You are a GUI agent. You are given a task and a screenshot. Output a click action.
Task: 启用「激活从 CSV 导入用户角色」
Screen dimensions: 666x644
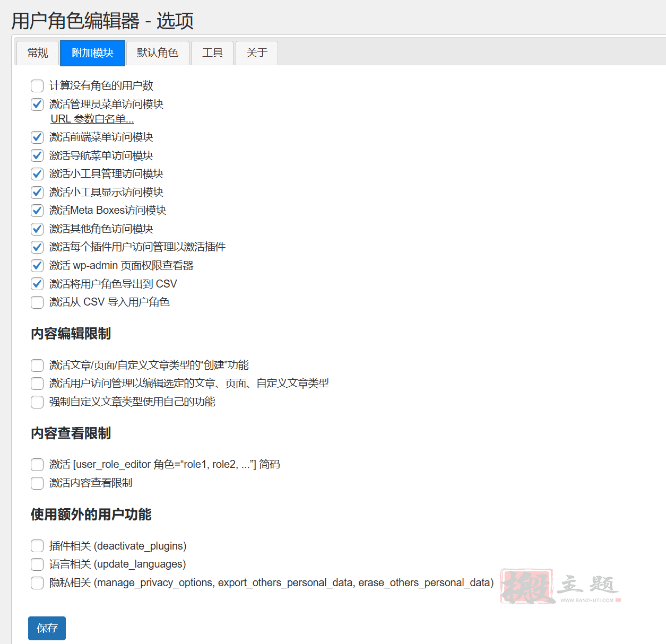(x=37, y=302)
